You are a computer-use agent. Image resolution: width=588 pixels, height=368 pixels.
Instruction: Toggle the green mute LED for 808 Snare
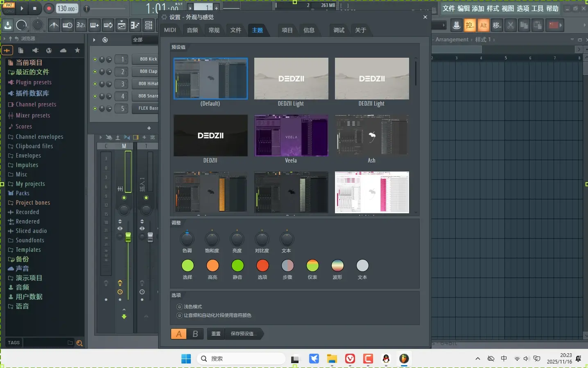95,96
